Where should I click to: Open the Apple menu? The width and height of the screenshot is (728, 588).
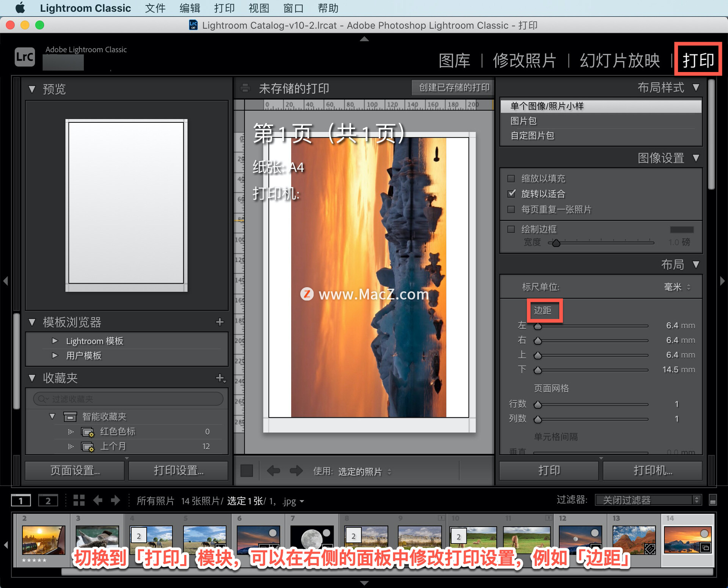point(20,8)
